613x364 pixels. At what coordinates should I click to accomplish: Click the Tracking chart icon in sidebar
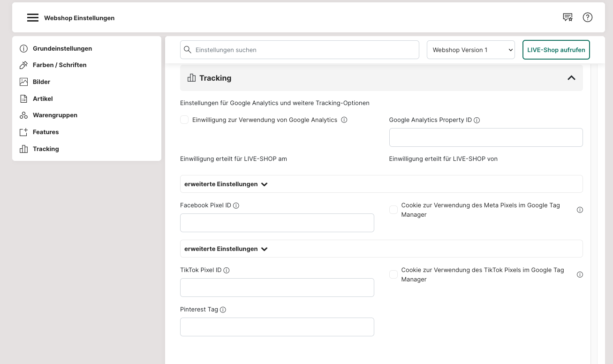tap(23, 149)
